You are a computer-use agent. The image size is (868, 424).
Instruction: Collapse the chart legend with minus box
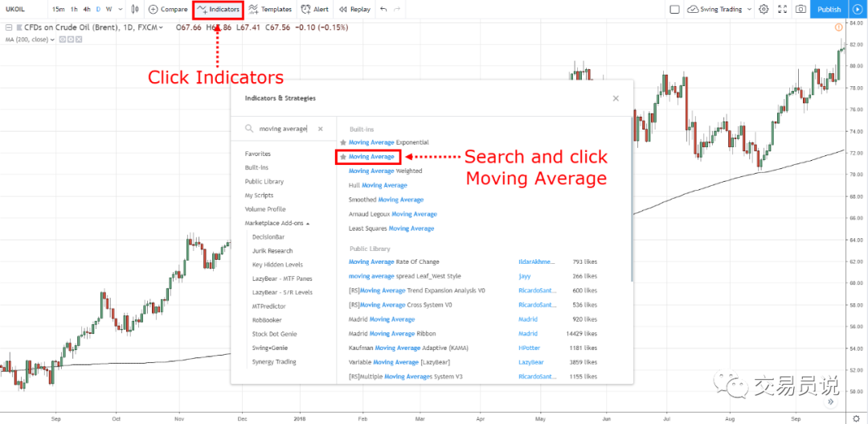(8, 27)
